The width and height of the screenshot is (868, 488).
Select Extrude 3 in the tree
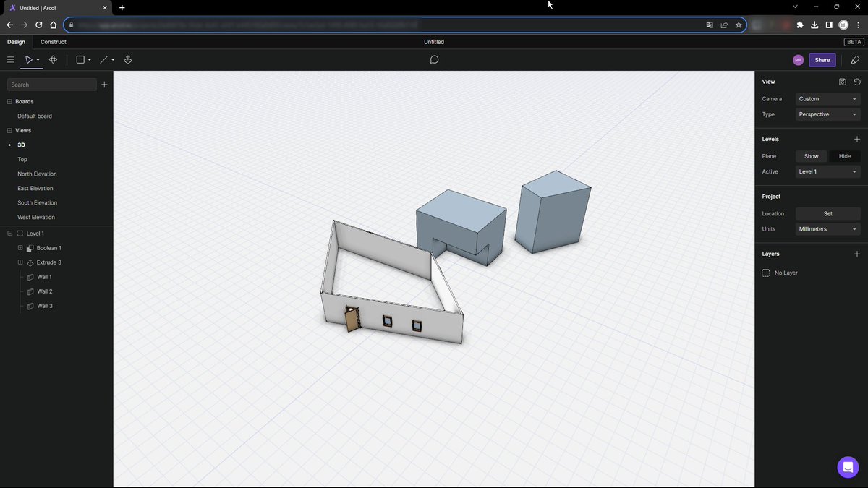(x=49, y=262)
